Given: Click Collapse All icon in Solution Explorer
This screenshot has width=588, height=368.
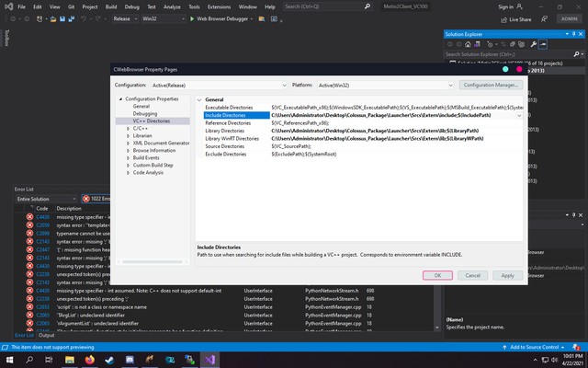Looking at the screenshot, I should click(x=513, y=44).
